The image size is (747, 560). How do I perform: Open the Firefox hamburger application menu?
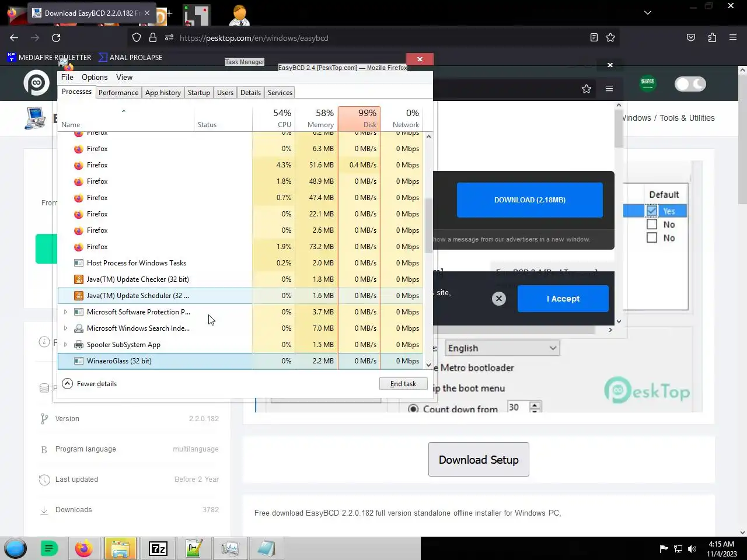pos(733,38)
